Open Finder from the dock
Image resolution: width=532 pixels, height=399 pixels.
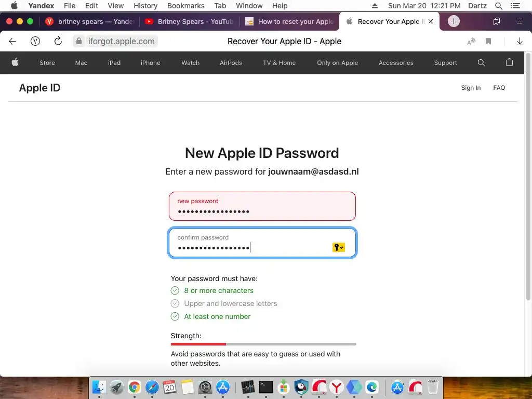point(99,387)
